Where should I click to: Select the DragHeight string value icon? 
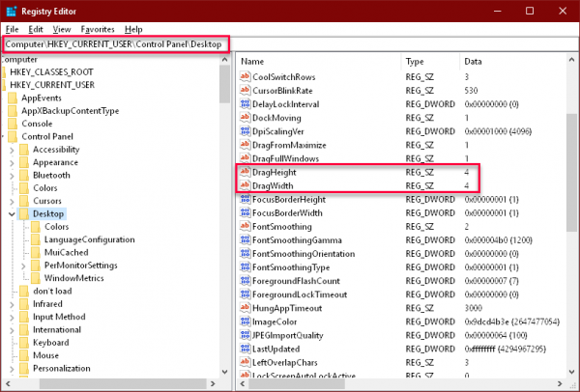click(245, 172)
